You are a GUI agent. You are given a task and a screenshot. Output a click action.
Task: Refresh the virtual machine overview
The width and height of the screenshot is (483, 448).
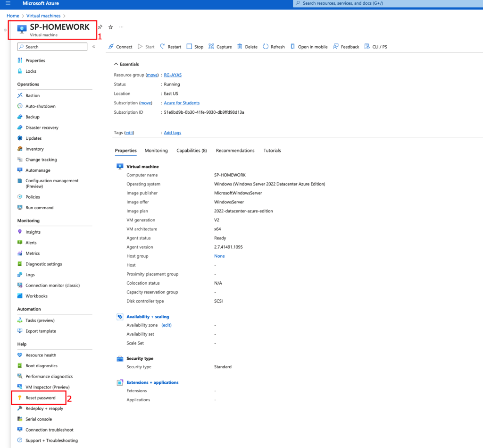pos(274,47)
